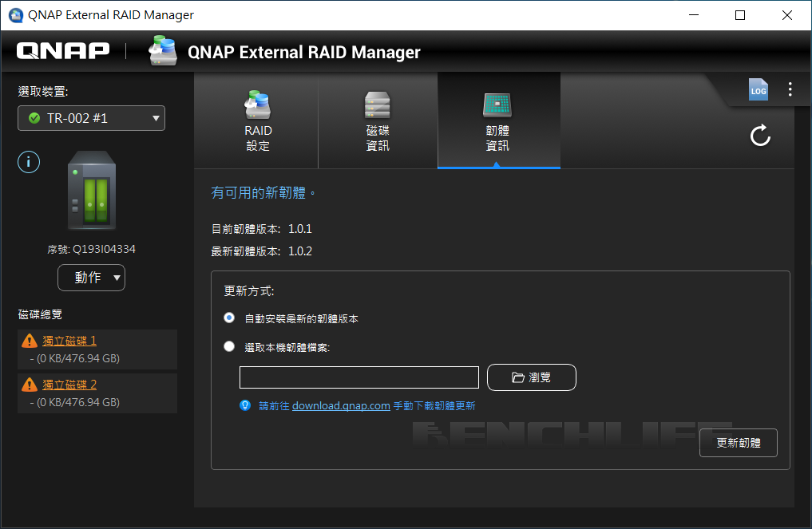
Task: Open the TR-002 #1 device dropdown
Action: [91, 118]
